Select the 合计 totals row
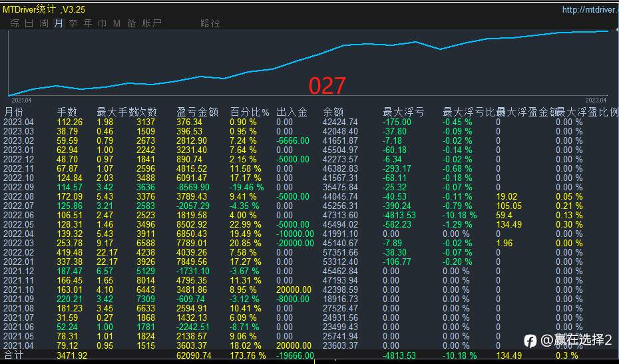 click(x=14, y=356)
